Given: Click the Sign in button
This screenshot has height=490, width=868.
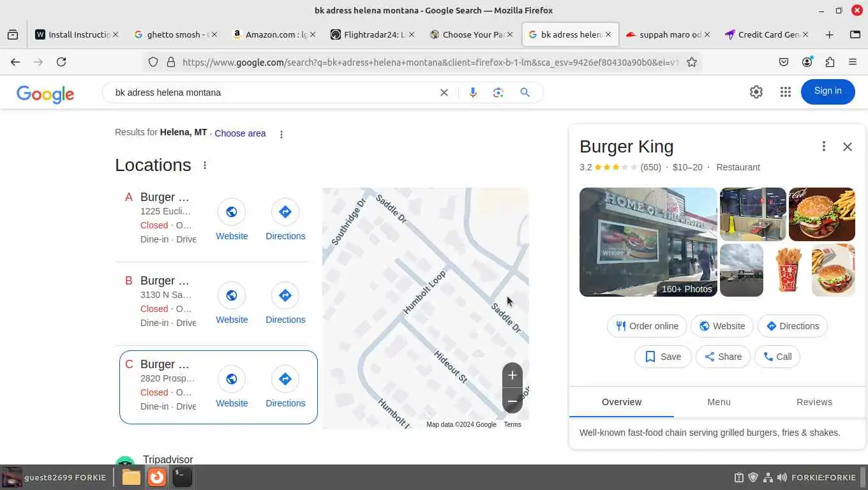Looking at the screenshot, I should 828,91.
